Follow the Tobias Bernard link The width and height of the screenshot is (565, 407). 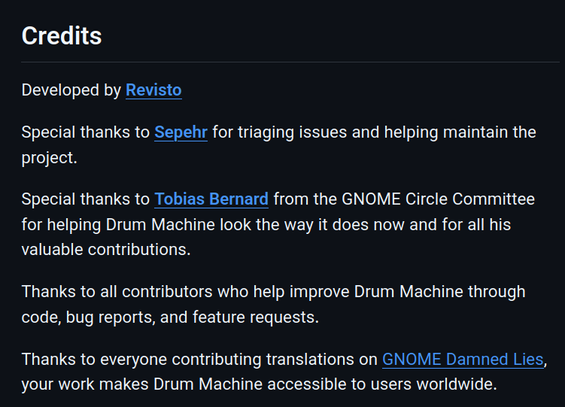pyautogui.click(x=212, y=199)
